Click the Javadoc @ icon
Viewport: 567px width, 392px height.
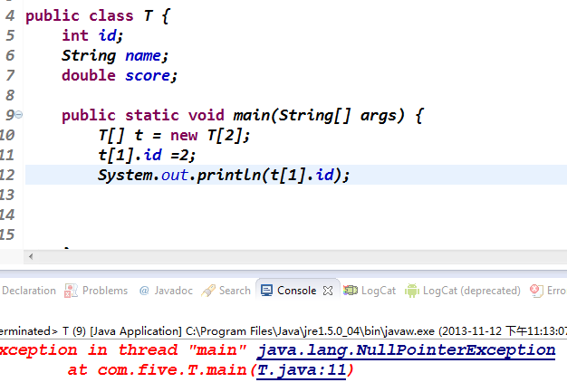pos(144,291)
